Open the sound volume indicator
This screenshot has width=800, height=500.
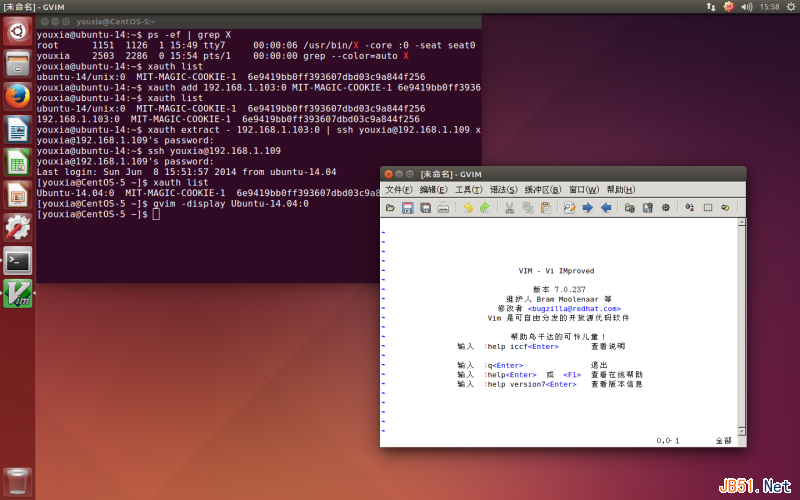click(x=746, y=7)
